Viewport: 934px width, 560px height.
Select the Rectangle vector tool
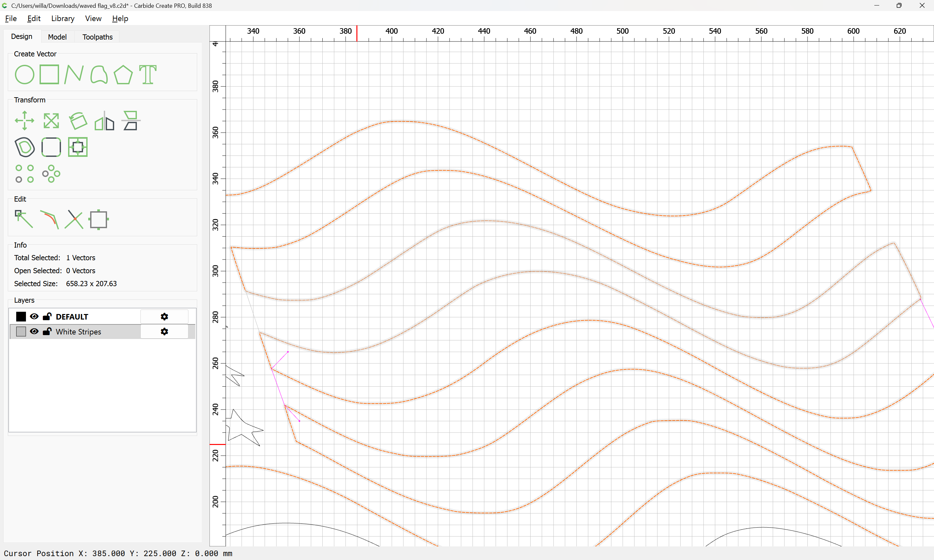(49, 74)
